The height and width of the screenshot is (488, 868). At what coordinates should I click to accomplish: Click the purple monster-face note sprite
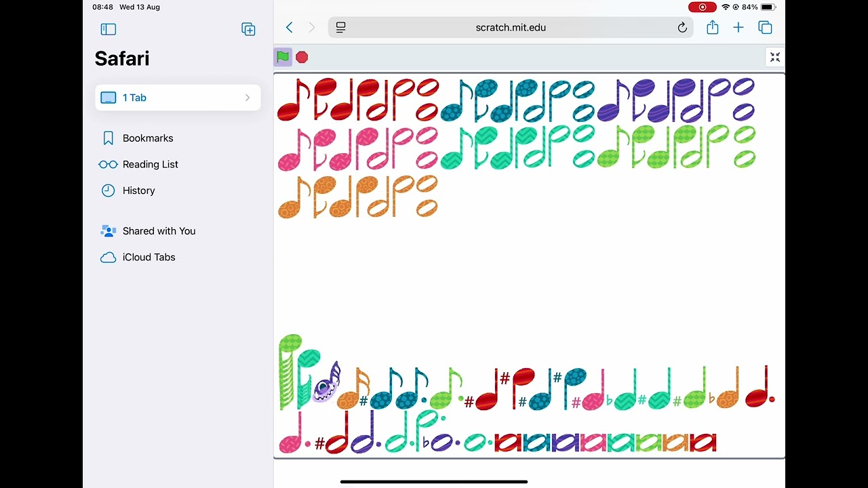(x=327, y=382)
